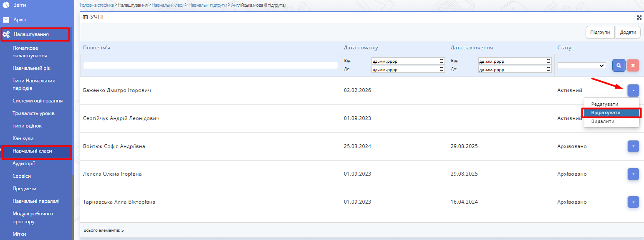
Task: Select Відрахувати in the context menu
Action: pos(606,113)
